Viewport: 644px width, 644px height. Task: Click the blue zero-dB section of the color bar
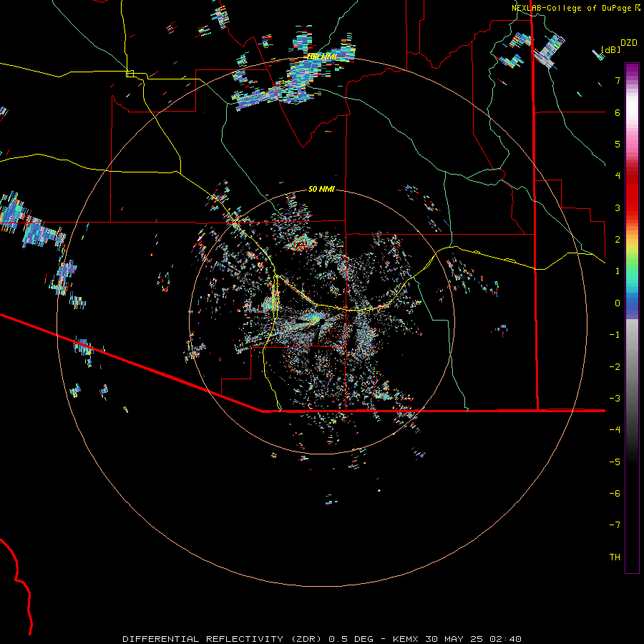632,306
